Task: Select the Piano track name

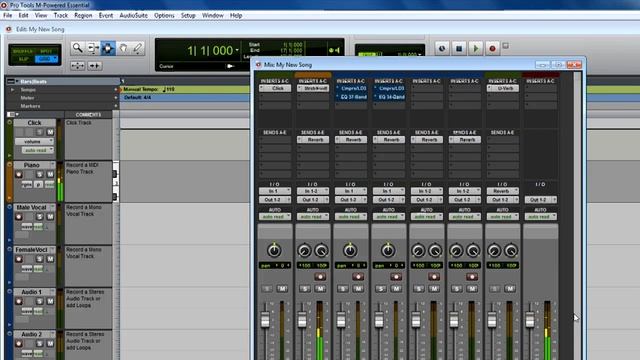Action: point(32,165)
